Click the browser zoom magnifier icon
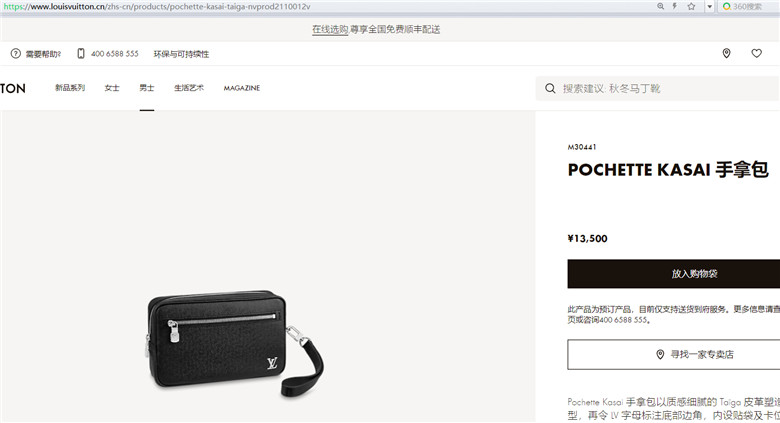The image size is (780, 423). click(660, 6)
